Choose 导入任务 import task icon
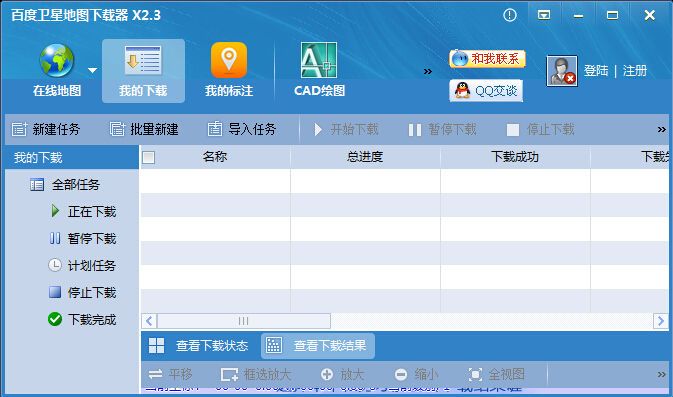 (x=215, y=129)
